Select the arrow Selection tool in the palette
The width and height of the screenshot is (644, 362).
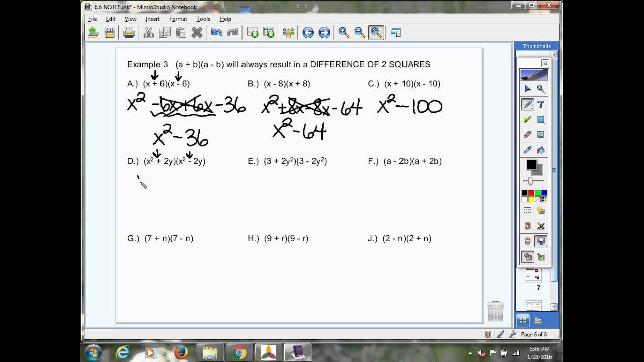tap(527, 89)
